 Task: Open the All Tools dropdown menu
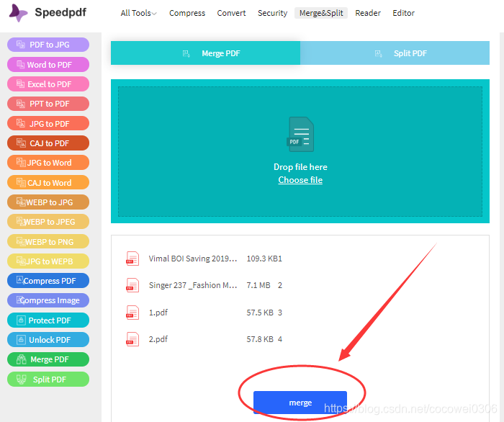pos(138,13)
